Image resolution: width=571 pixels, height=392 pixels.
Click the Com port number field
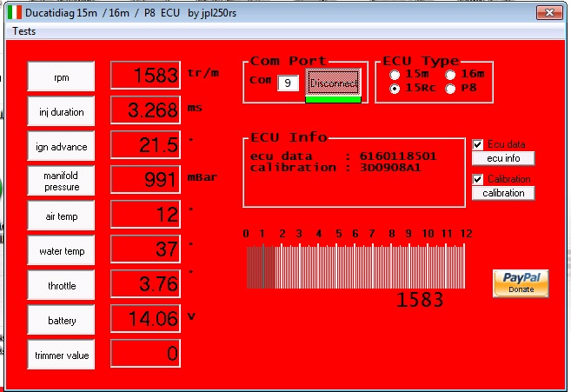click(x=289, y=83)
